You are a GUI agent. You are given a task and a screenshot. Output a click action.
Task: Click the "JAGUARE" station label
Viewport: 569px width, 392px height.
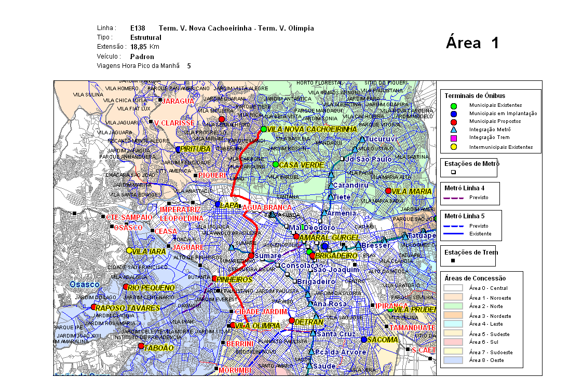[188, 247]
